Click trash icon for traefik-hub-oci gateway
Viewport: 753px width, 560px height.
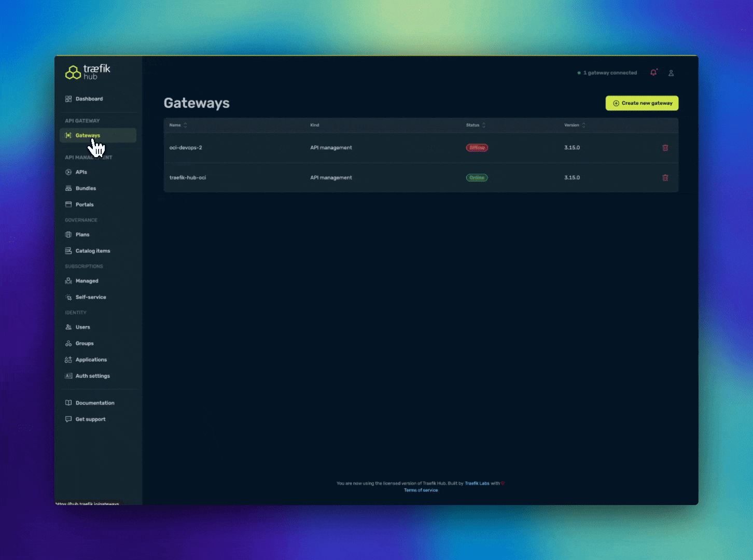coord(665,178)
